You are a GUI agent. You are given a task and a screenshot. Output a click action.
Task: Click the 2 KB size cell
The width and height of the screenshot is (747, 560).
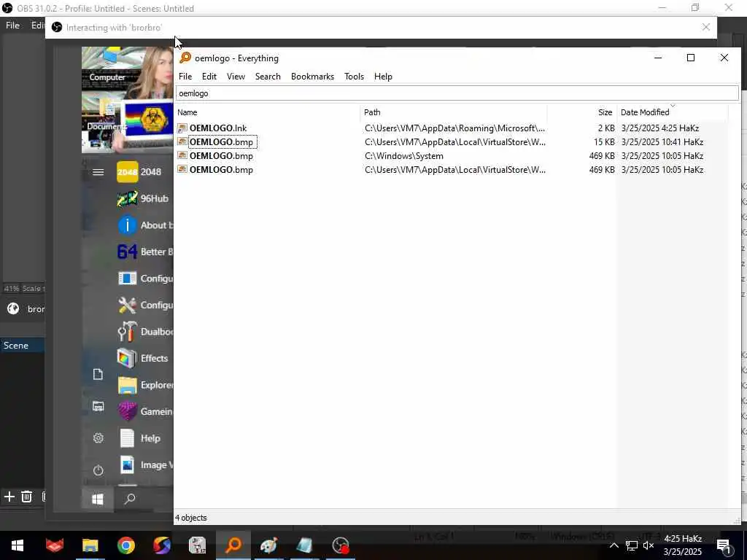[606, 128]
